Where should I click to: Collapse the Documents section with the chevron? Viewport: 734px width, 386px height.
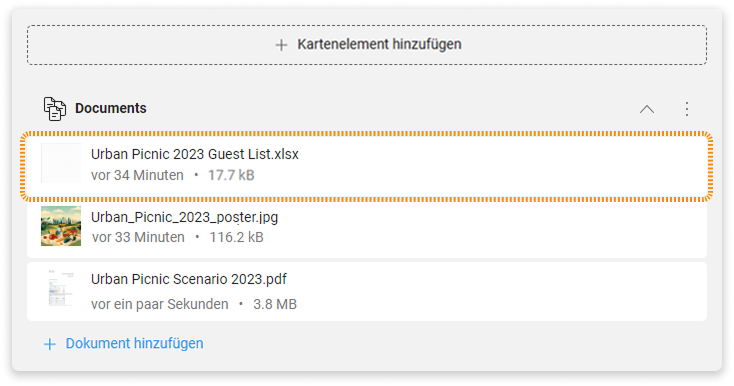point(646,109)
